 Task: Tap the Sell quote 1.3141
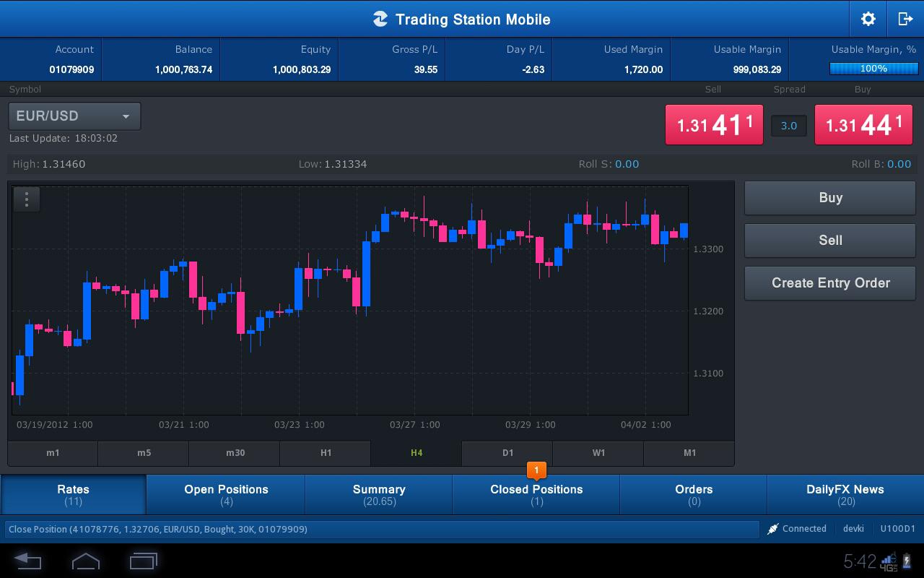coord(714,124)
